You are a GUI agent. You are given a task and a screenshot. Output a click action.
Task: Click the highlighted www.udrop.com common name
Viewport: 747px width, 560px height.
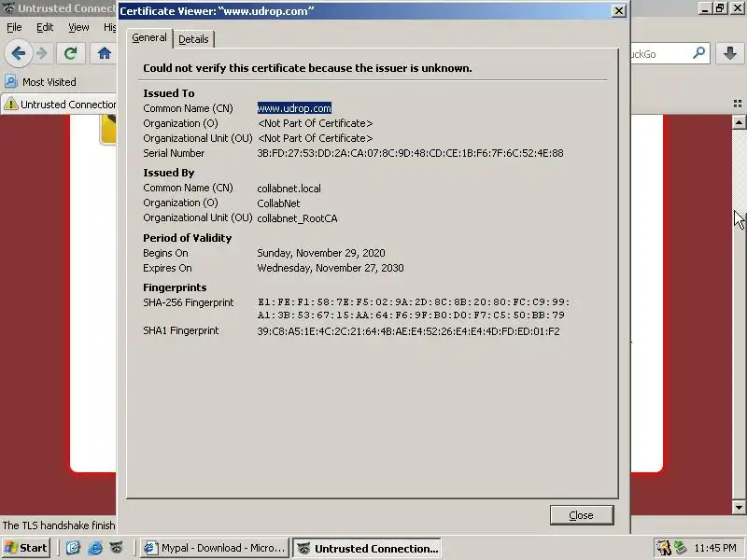click(x=294, y=108)
